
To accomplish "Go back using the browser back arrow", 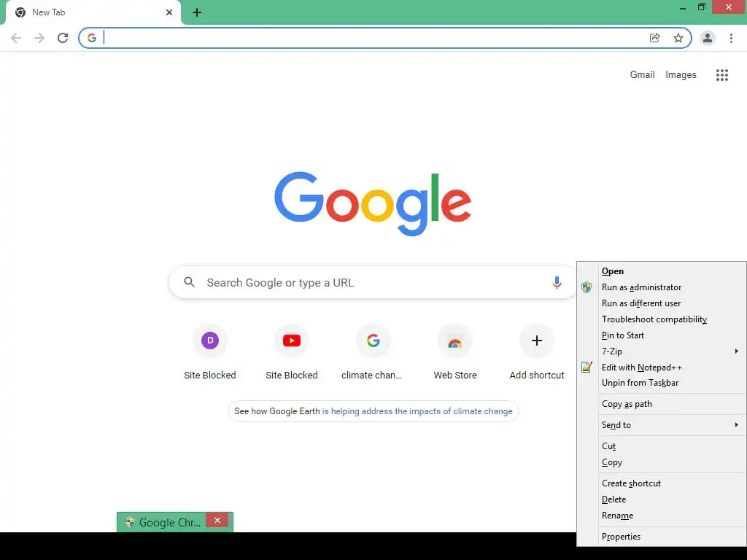I will 16,38.
